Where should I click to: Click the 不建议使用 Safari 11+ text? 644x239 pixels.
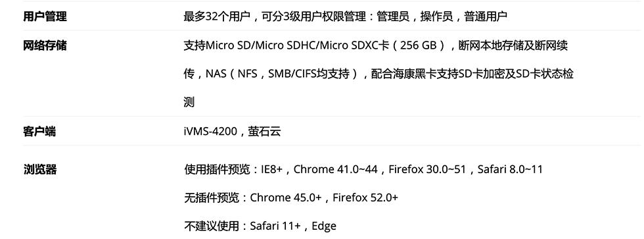click(242, 226)
